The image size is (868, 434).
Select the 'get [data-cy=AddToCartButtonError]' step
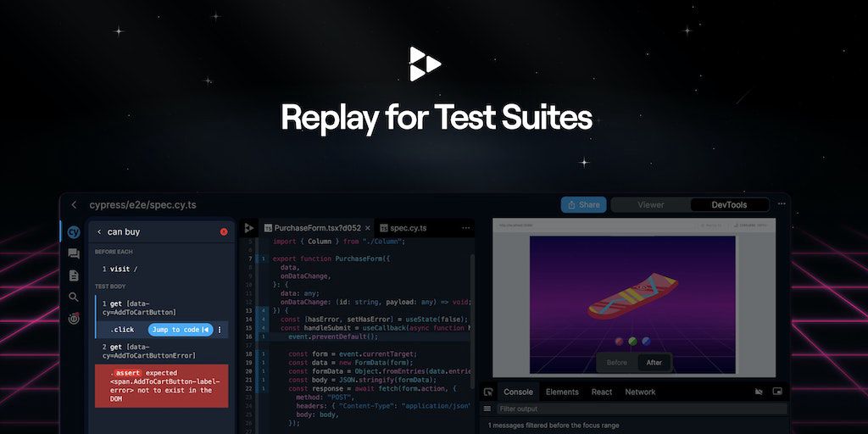pos(162,351)
